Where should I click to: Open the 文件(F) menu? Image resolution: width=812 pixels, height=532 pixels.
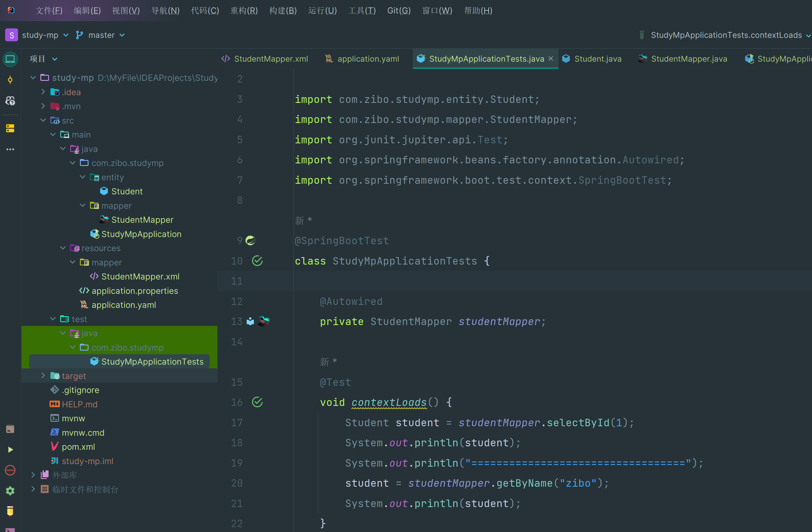pos(49,11)
